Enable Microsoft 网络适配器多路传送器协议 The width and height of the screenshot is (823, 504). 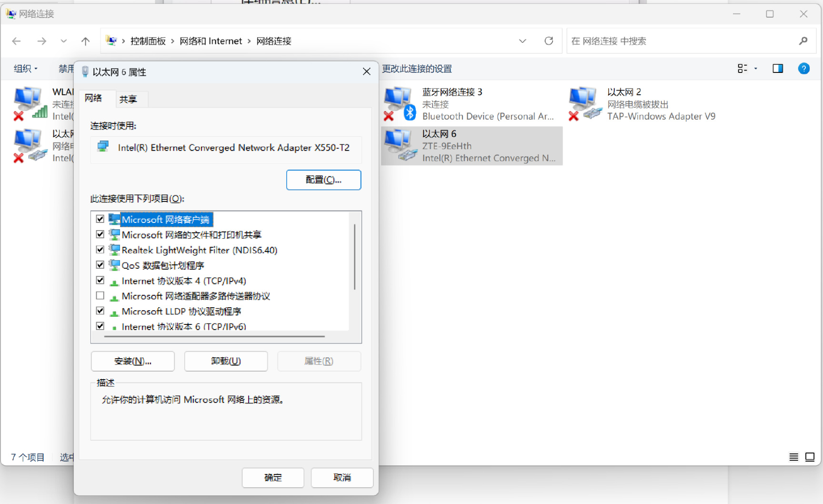point(100,295)
